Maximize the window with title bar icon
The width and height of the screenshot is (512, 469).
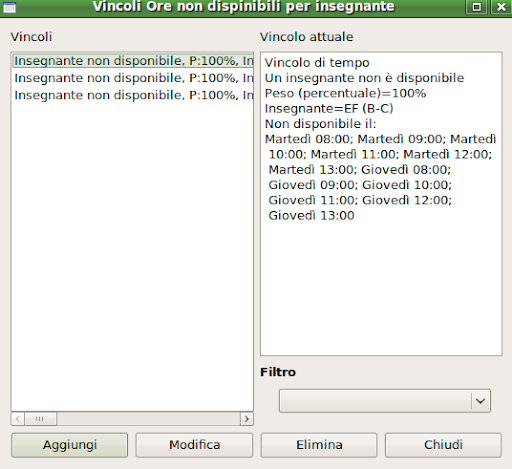click(477, 7)
